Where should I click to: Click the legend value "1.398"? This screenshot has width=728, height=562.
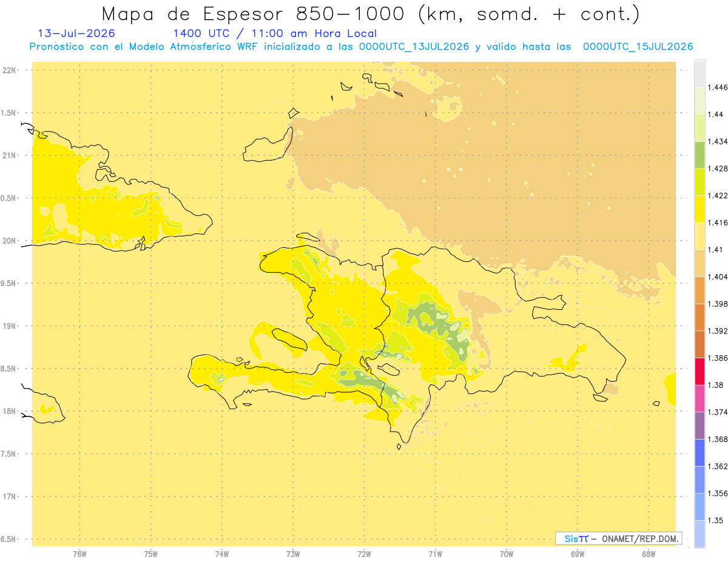coord(718,304)
